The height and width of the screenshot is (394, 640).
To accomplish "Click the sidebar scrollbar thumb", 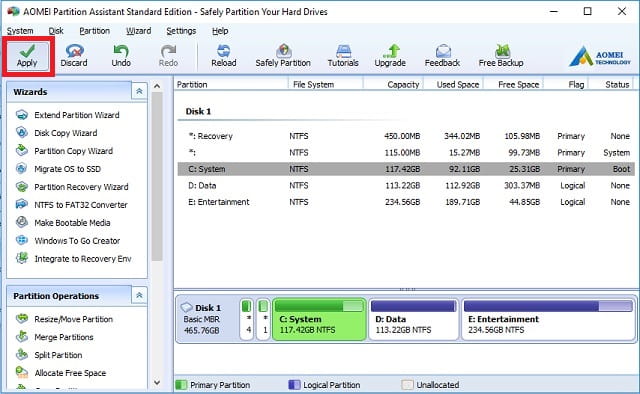I will point(157,176).
